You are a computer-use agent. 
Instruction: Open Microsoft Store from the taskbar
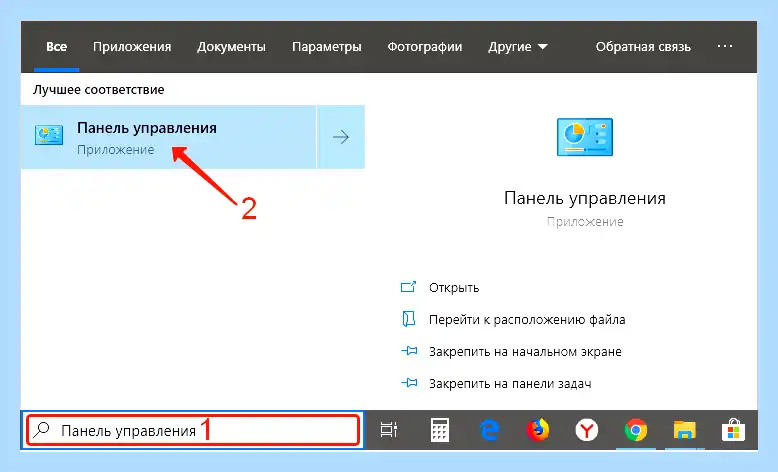coord(733,430)
